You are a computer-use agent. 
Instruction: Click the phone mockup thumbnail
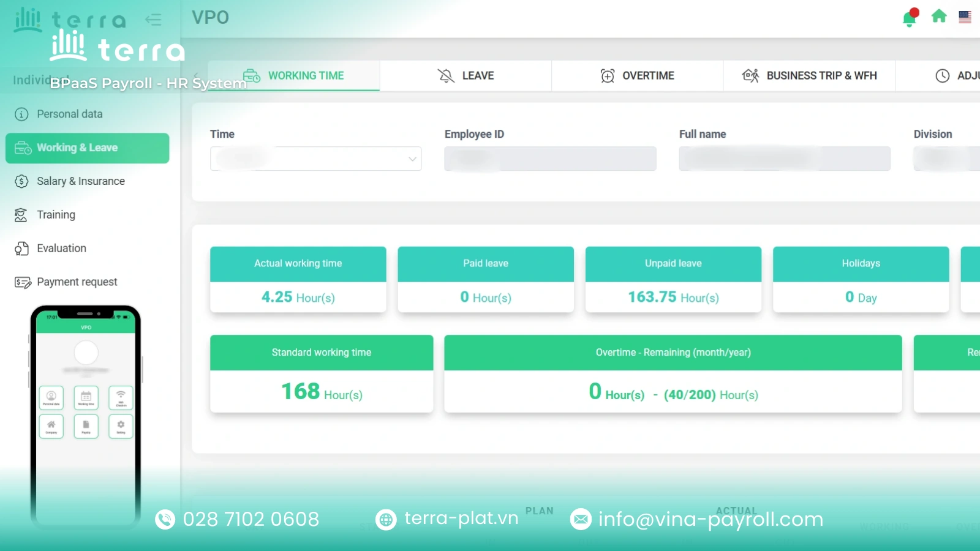coord(86,416)
